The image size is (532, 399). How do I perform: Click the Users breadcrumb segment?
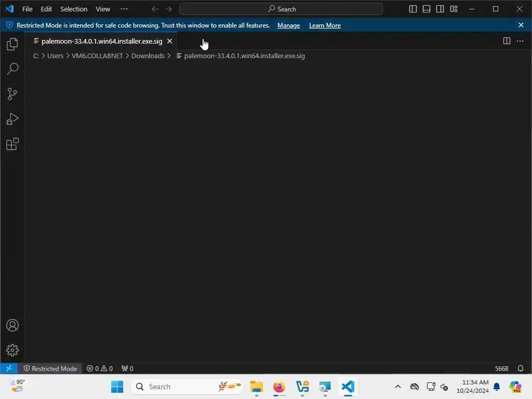pyautogui.click(x=55, y=56)
